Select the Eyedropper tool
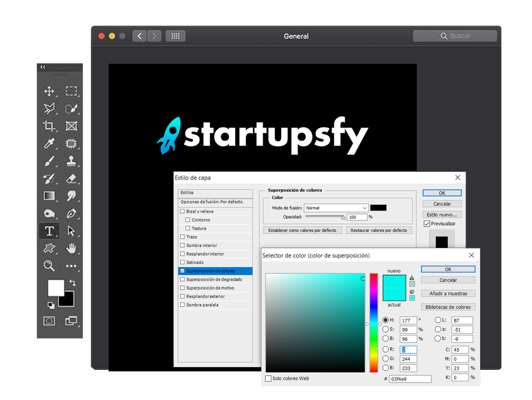The width and height of the screenshot is (532, 400). (49, 144)
